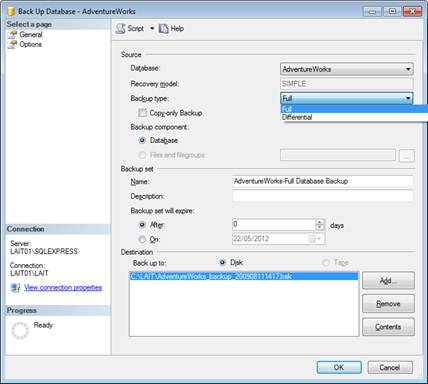
Task: Click Cancel to dismiss dialog
Action: tap(390, 367)
